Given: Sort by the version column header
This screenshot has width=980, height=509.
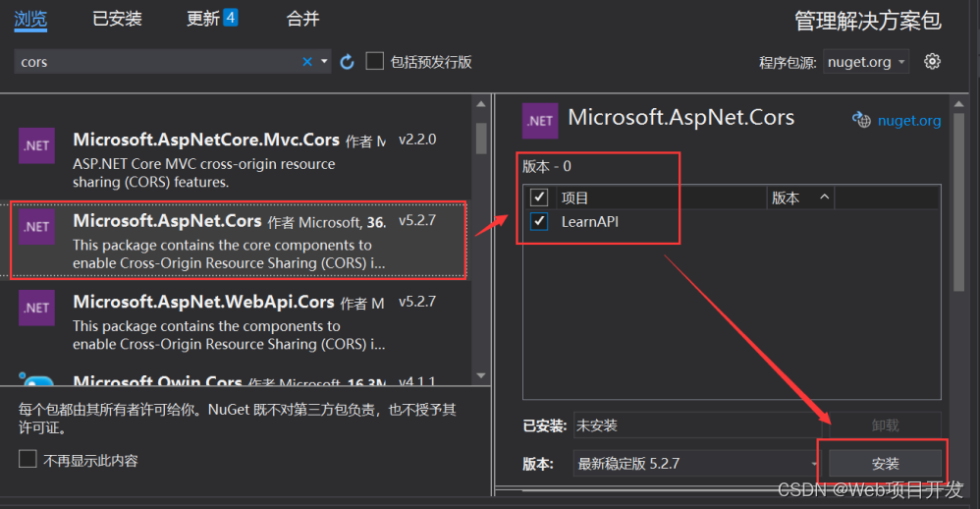Looking at the screenshot, I should pyautogui.click(x=800, y=198).
